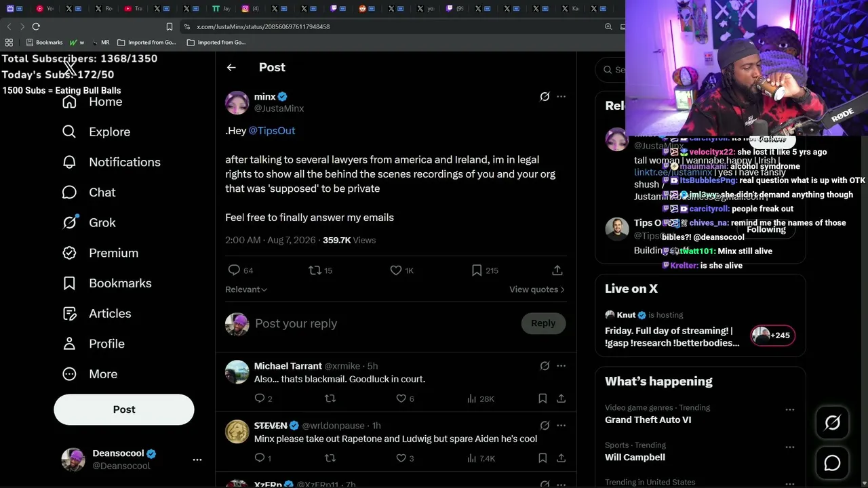
Task: Open the MR bookmark
Action: (x=100, y=42)
